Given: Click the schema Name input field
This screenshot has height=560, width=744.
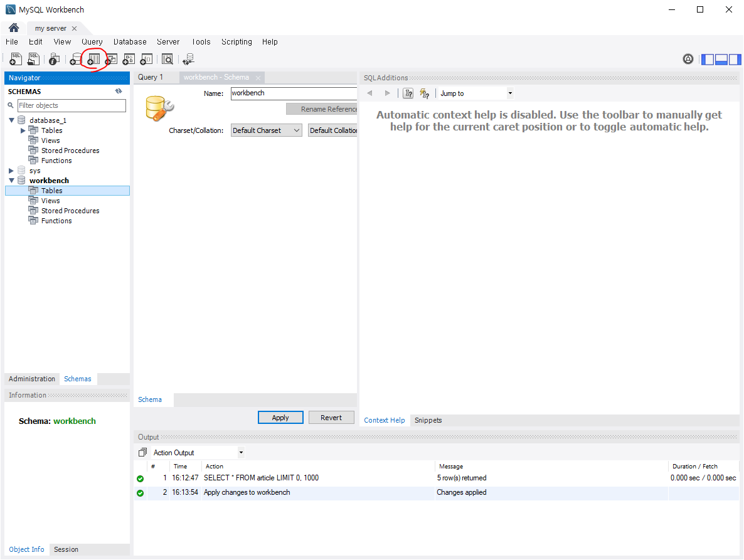Looking at the screenshot, I should pos(294,93).
